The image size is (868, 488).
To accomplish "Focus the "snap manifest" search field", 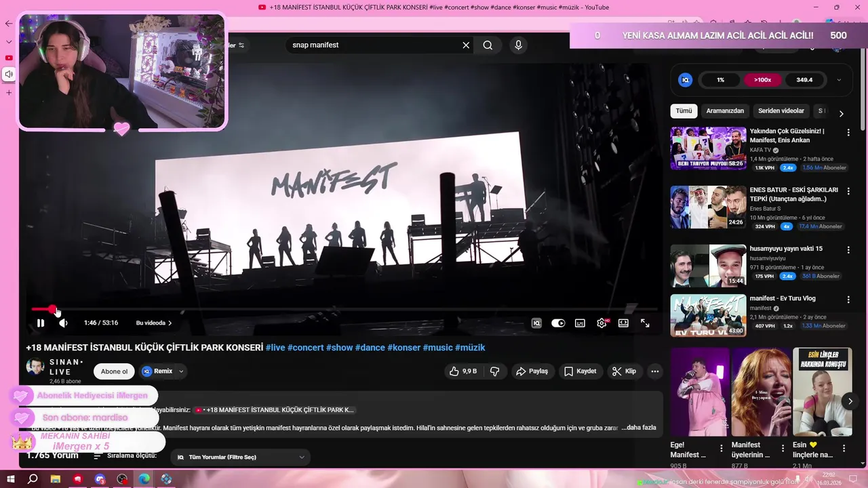I will tap(373, 45).
